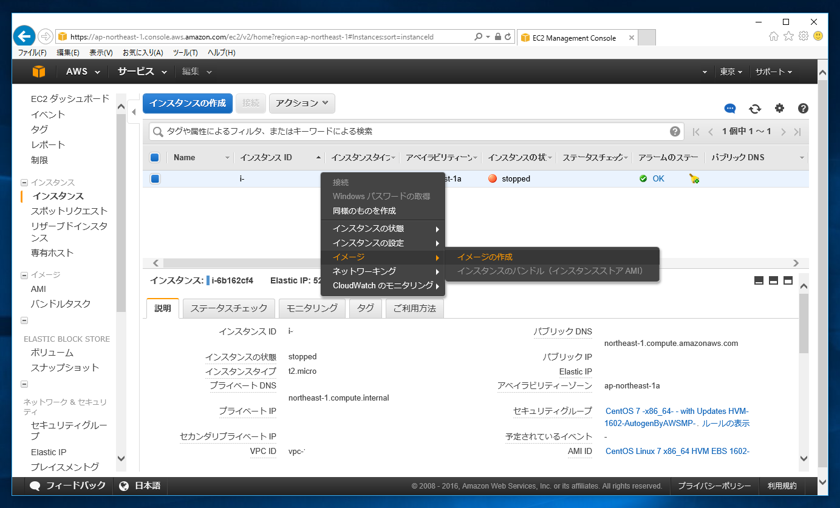Viewport: 840px width, 508px height.
Task: Minimize detail pane with first layout icon
Action: pyautogui.click(x=759, y=280)
